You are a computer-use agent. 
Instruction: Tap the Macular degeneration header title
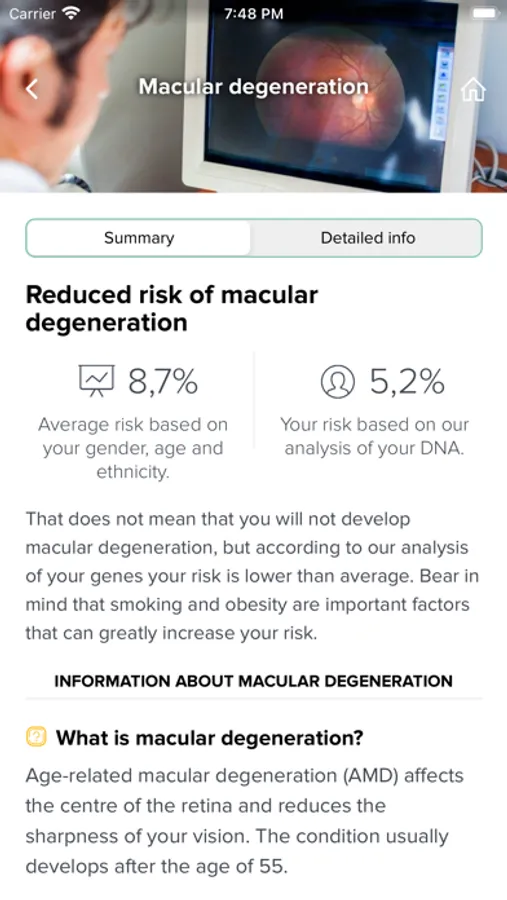tap(253, 87)
